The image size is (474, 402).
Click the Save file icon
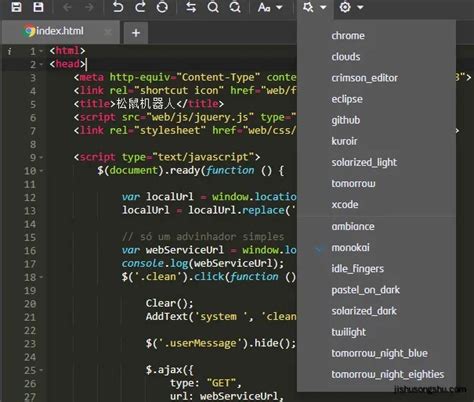[x=16, y=7]
